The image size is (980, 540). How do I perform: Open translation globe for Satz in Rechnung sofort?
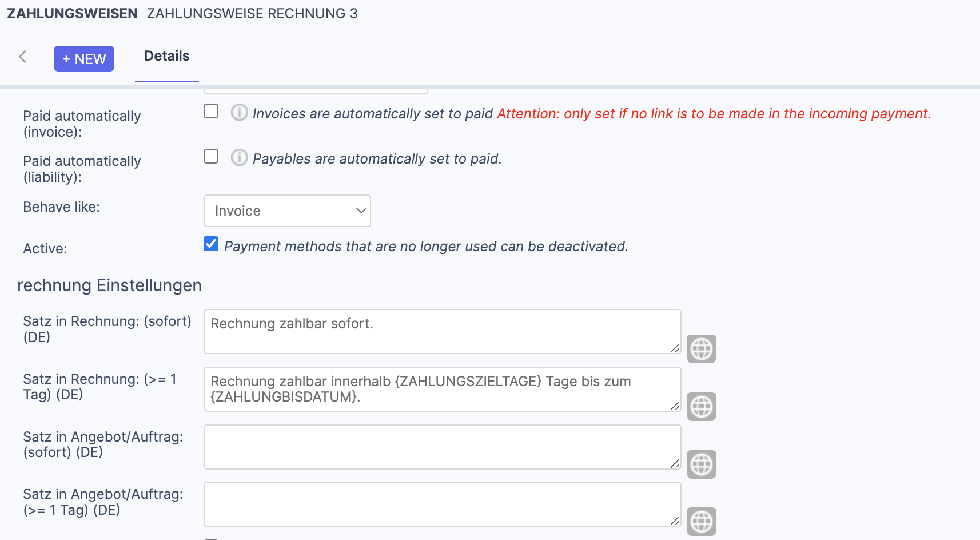[x=702, y=349]
